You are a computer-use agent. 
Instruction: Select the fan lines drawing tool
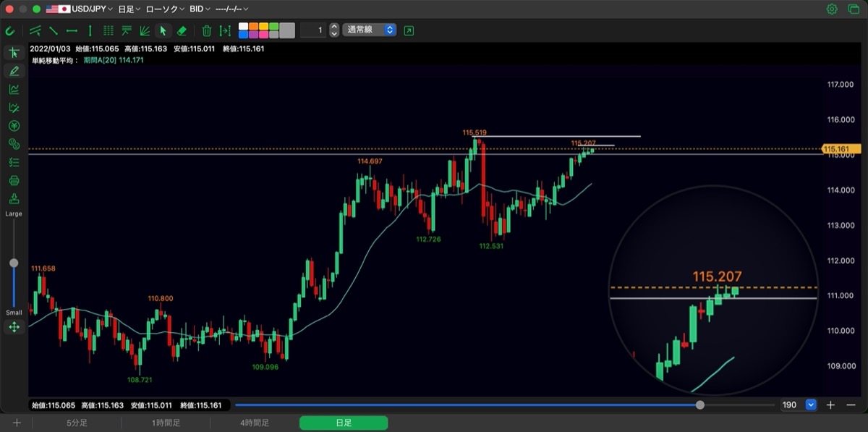pos(145,30)
